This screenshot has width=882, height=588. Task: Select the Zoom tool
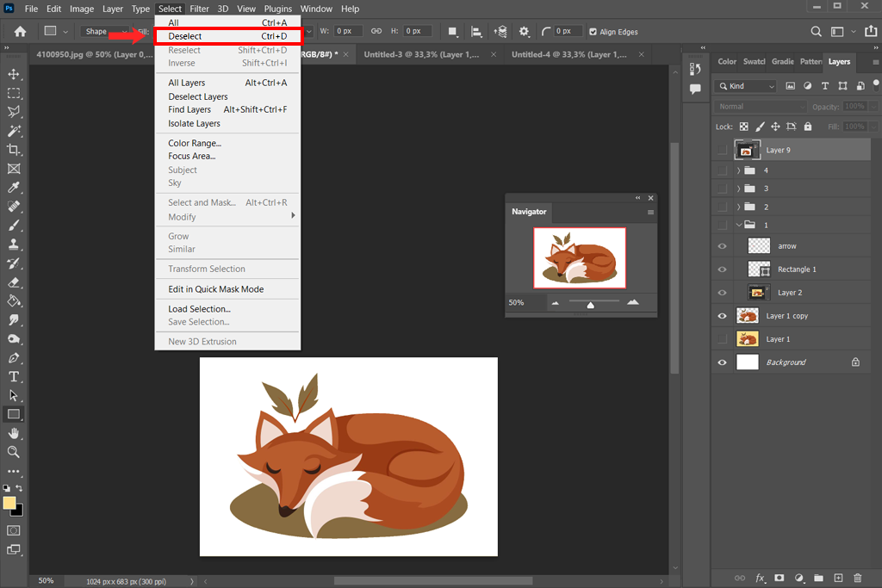14,452
